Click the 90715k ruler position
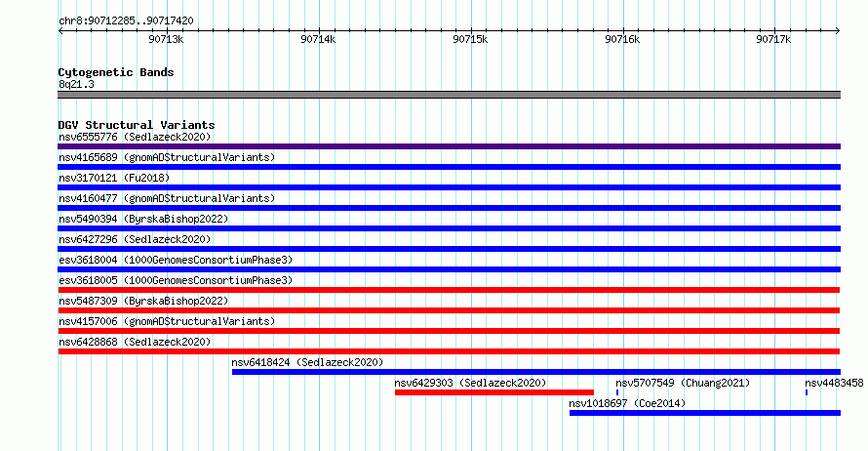 click(x=470, y=39)
